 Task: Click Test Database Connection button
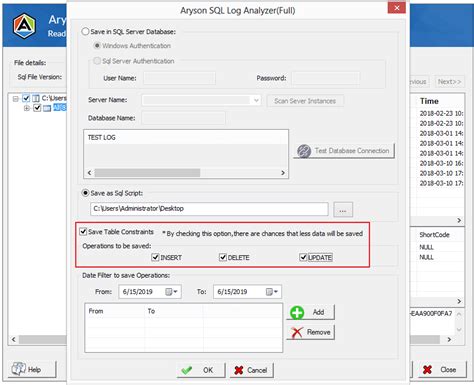pos(344,151)
